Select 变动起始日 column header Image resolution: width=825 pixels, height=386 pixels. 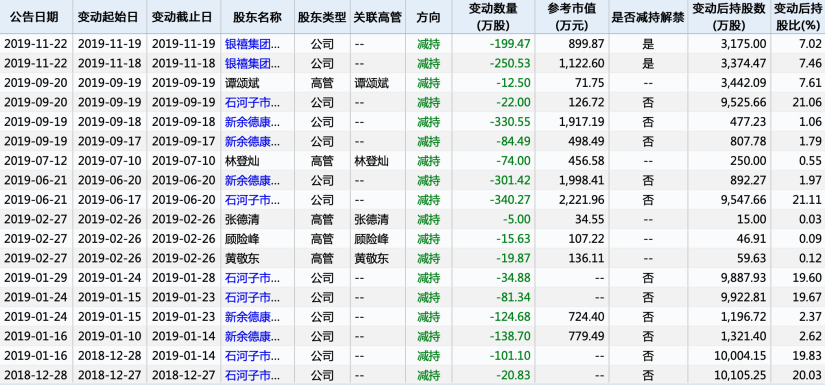[109, 17]
